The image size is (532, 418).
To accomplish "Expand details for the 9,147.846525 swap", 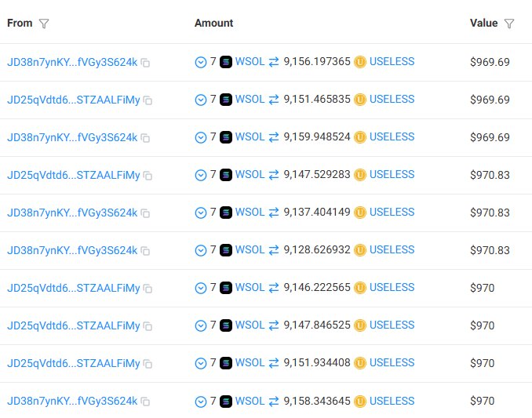I will [201, 325].
